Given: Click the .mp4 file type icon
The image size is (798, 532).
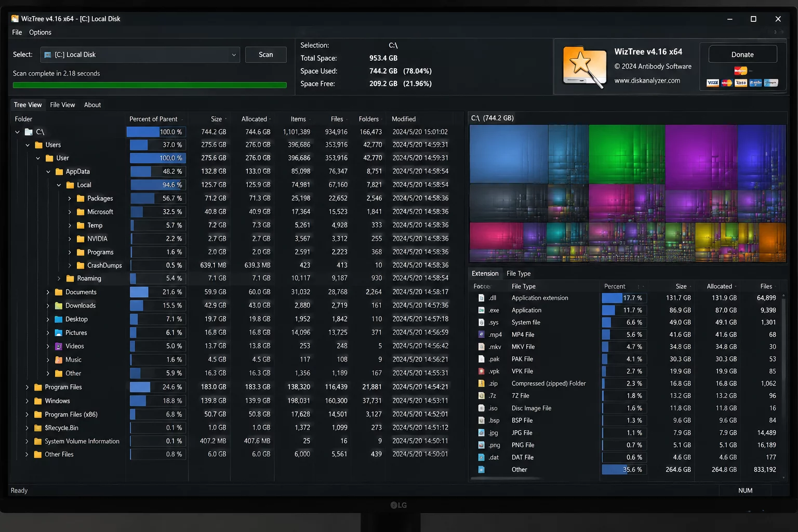Looking at the screenshot, I should (482, 335).
